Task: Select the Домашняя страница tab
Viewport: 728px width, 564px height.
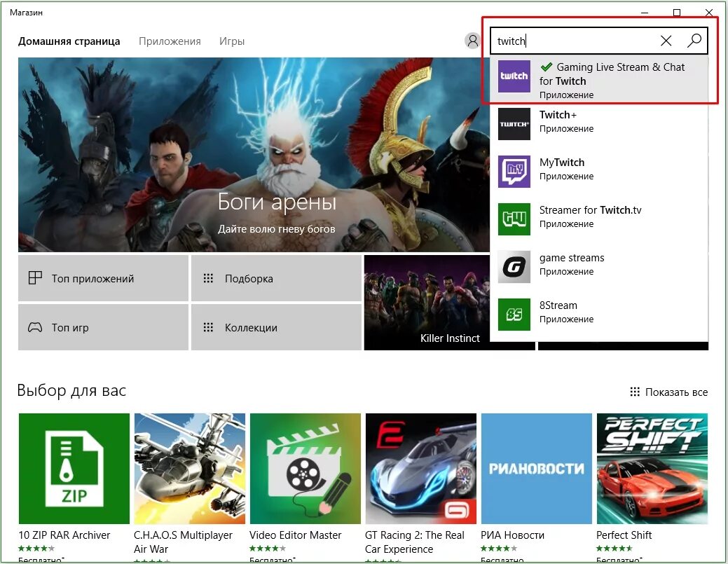Action: pyautogui.click(x=69, y=41)
